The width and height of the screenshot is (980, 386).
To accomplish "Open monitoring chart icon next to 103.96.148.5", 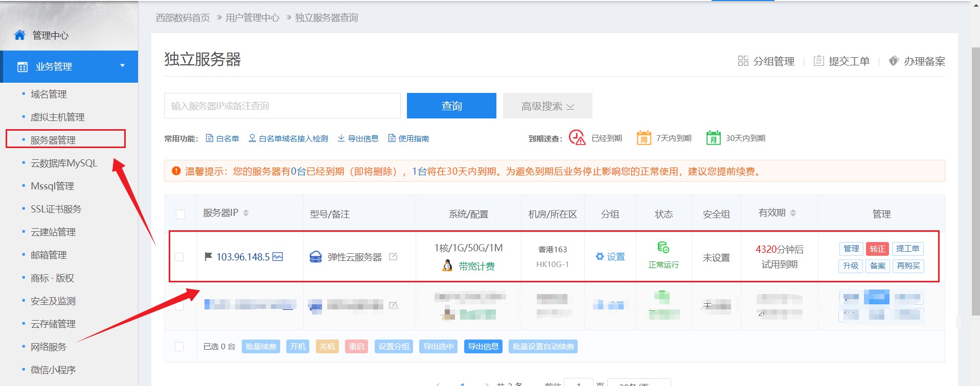I will pos(278,257).
